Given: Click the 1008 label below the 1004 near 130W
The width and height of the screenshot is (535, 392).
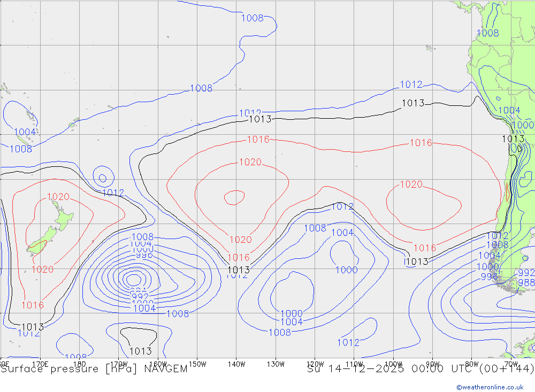Looking at the screenshot, I should tap(280, 332).
